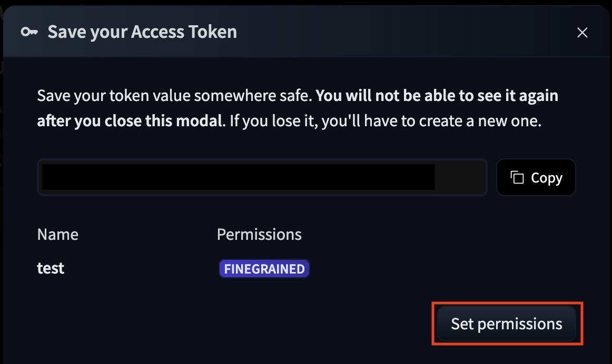This screenshot has height=364, width=612.
Task: Click "Save your token value somewhere safe" sentence
Action: click(175, 96)
